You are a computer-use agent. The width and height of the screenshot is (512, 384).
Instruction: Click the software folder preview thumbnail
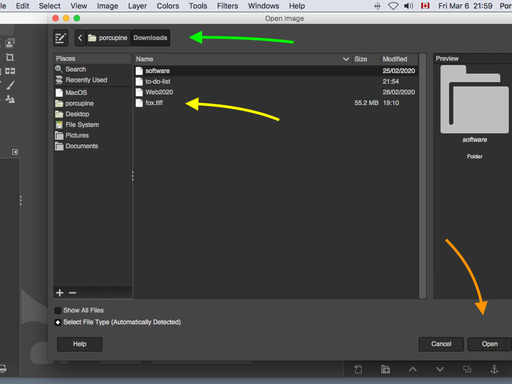coord(475,99)
